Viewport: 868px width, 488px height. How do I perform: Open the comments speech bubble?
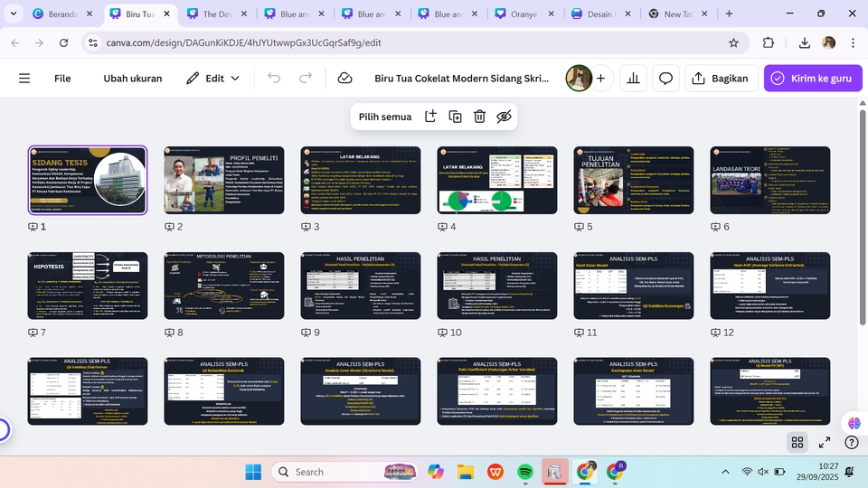point(666,79)
